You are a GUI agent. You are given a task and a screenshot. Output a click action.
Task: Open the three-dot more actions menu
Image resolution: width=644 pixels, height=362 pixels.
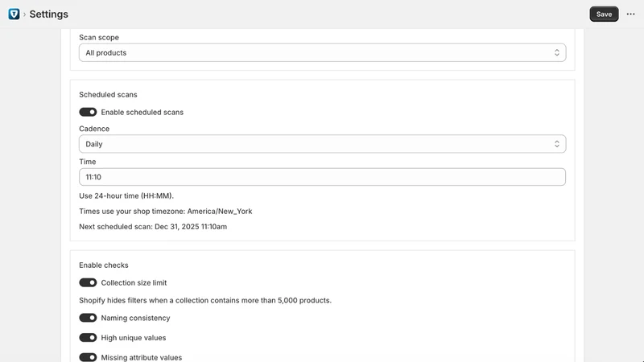630,14
